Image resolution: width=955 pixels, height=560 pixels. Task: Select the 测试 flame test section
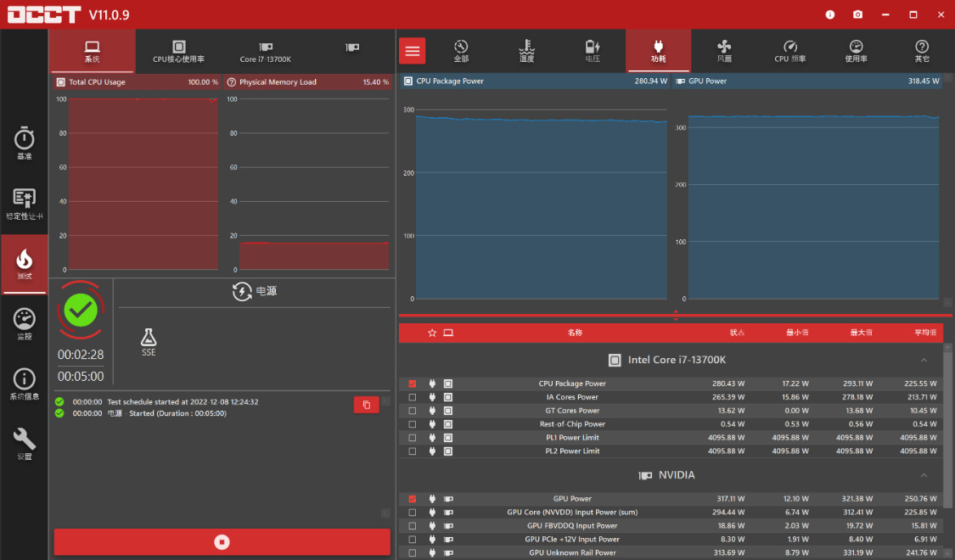pos(24,264)
